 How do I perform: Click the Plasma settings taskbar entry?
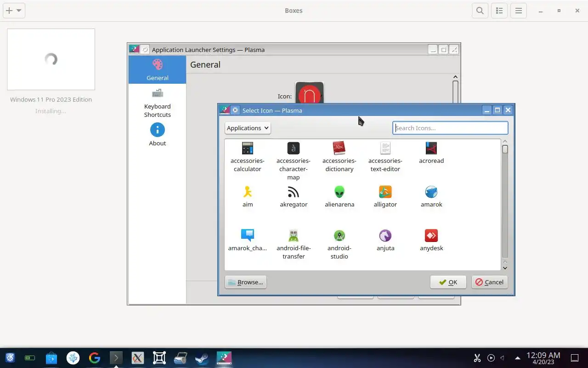click(224, 358)
